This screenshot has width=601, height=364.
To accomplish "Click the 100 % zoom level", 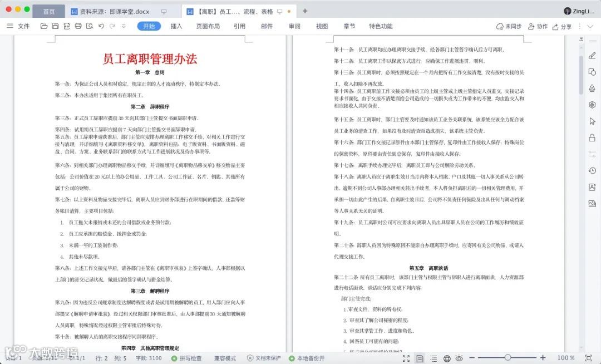I will tap(566, 358).
